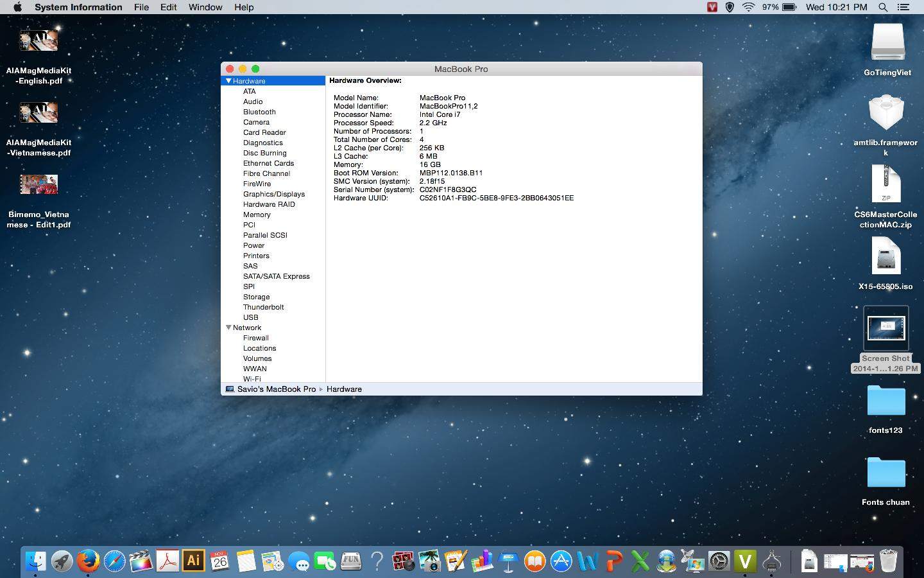Collapse the Network disclosure triangle

point(228,328)
